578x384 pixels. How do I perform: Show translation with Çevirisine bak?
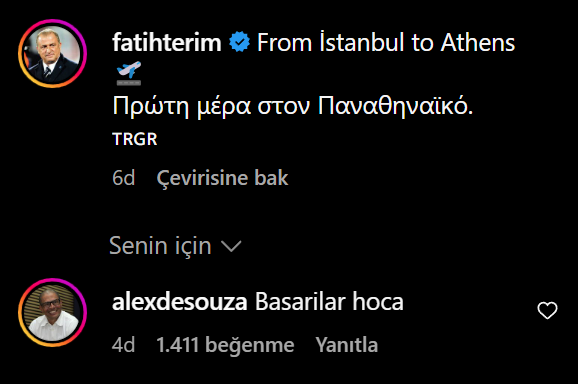[x=222, y=178]
